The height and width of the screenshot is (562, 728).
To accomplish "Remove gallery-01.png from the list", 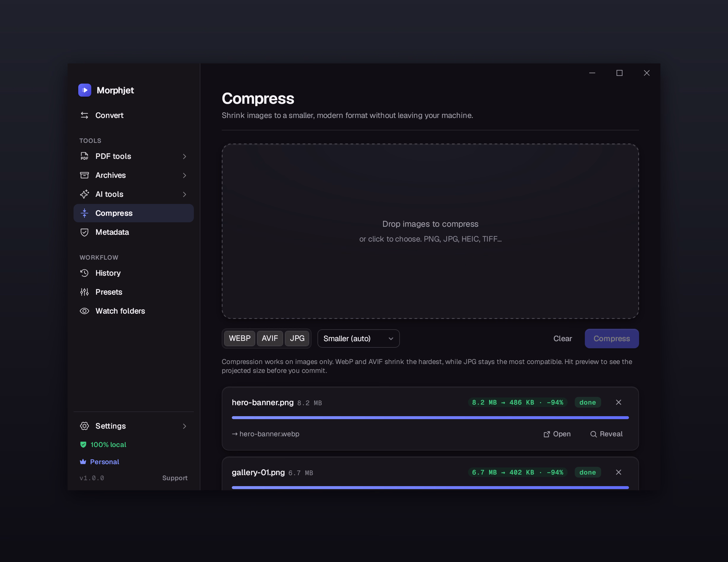I will [x=618, y=472].
